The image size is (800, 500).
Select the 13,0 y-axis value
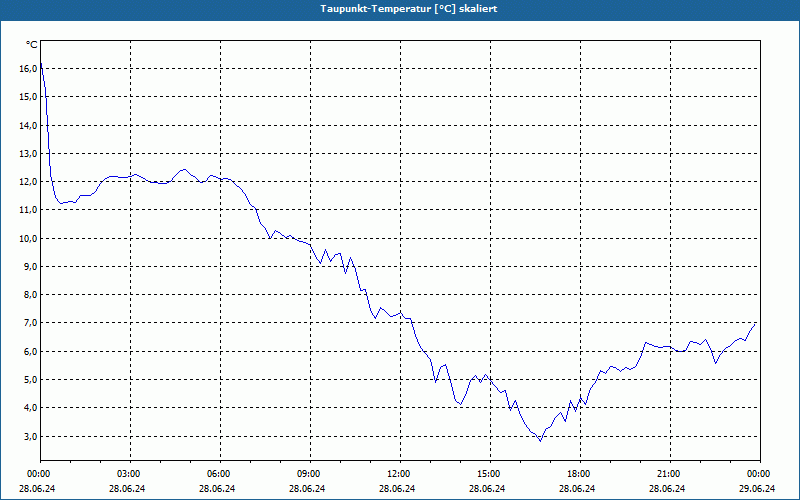pos(28,153)
